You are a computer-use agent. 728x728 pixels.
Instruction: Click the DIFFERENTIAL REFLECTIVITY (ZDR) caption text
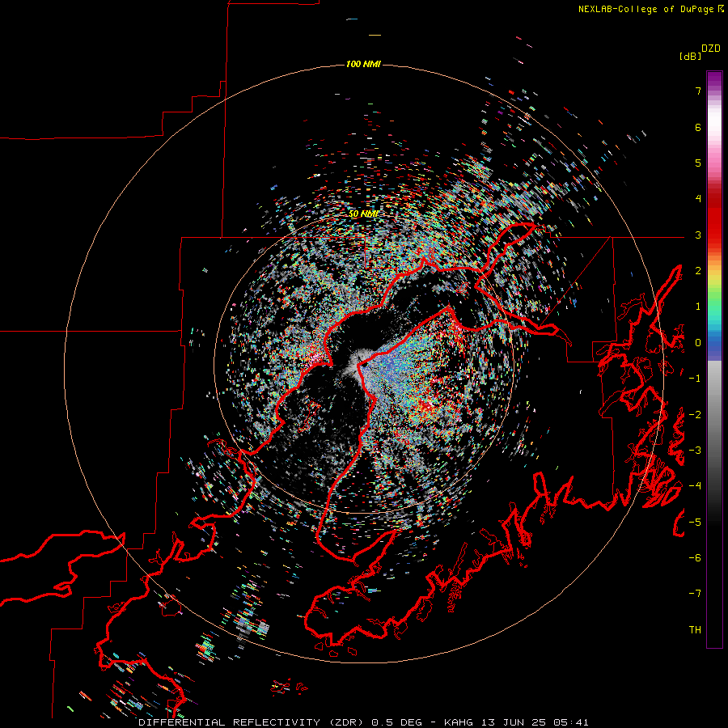252,722
